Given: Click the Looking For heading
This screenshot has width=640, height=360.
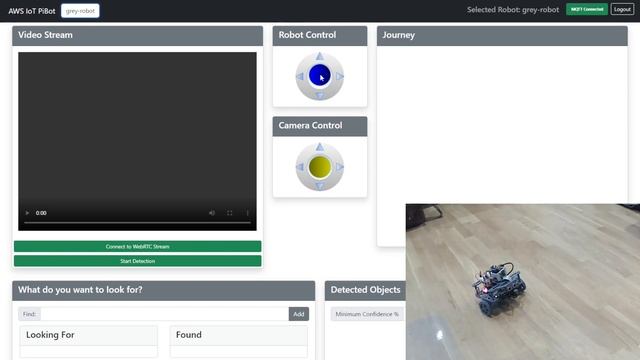Looking at the screenshot, I should click(x=50, y=335).
